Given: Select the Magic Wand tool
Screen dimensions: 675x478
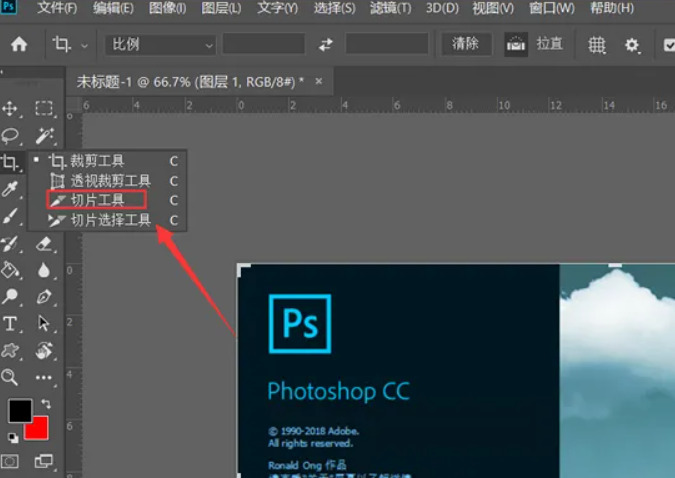Looking at the screenshot, I should [x=44, y=136].
